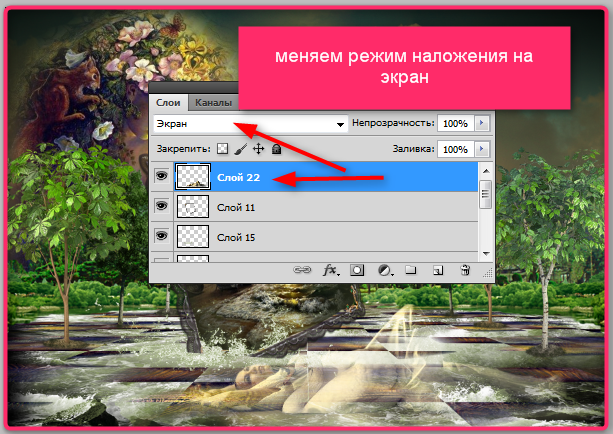Click the Заливка 100% value field
The width and height of the screenshot is (613, 434).
pos(455,149)
